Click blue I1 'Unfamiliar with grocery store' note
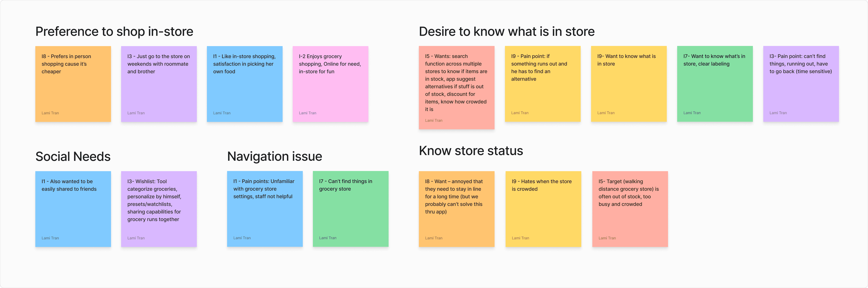The width and height of the screenshot is (868, 288). (x=264, y=209)
